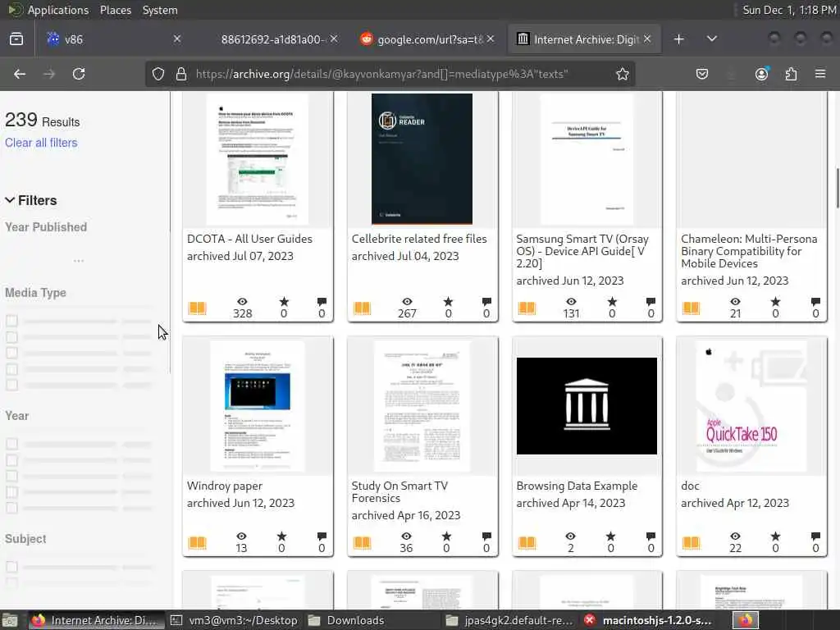This screenshot has height=630, width=840.
Task: Click views eye icon on Browsing Data Example card
Action: pos(571,536)
